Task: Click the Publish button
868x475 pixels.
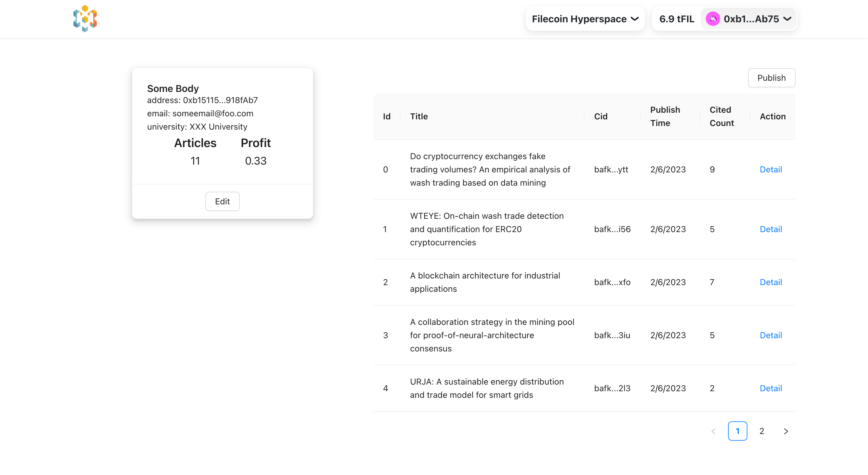Action: (771, 78)
